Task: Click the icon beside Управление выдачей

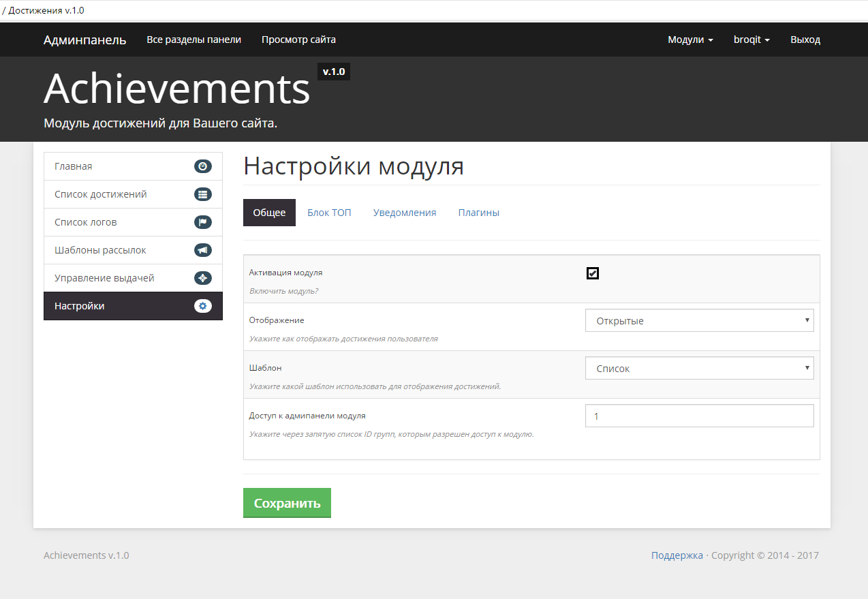Action: [203, 278]
